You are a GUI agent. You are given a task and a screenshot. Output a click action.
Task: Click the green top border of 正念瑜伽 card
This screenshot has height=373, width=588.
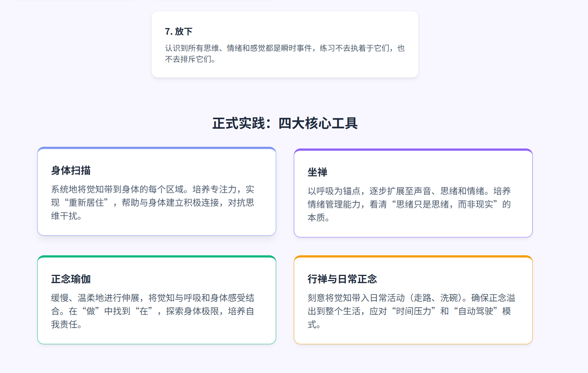coord(157,257)
